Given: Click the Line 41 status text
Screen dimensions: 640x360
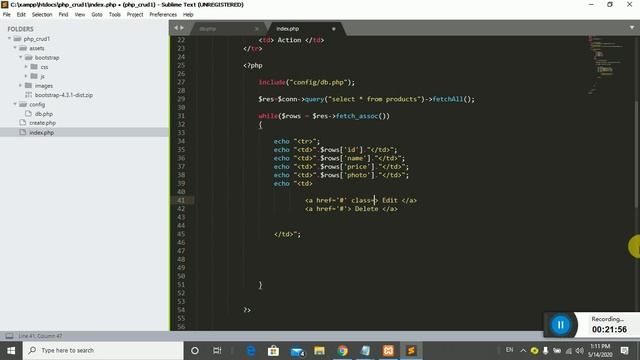Looking at the screenshot, I should 40,336.
